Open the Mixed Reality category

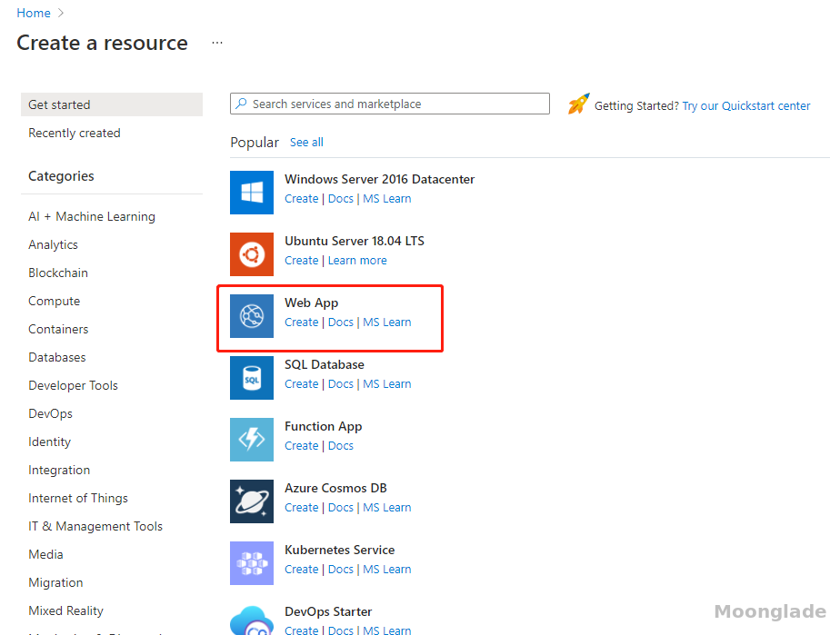coord(65,610)
